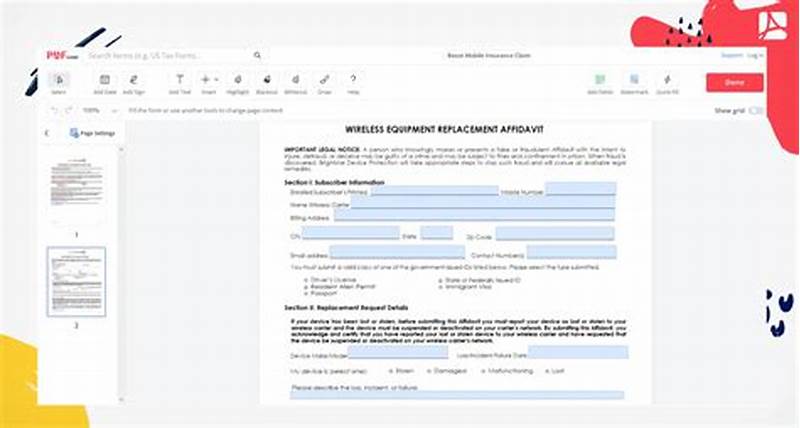Select the Driver's License option
This screenshot has width=800, height=428.
click(330, 280)
